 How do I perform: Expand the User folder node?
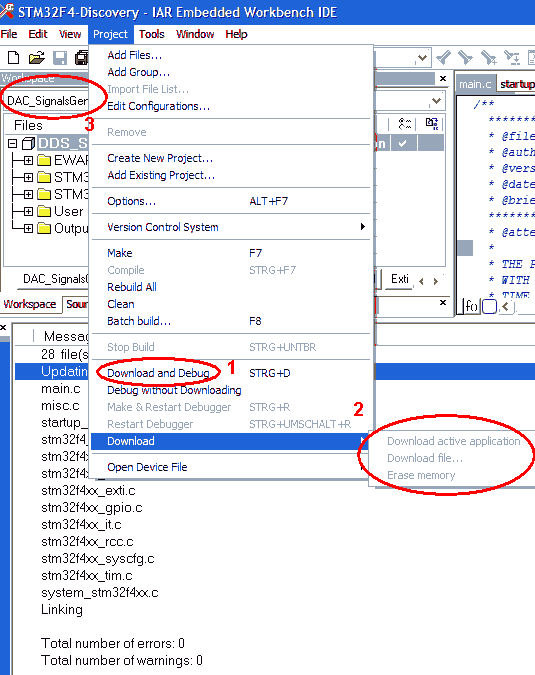click(28, 211)
